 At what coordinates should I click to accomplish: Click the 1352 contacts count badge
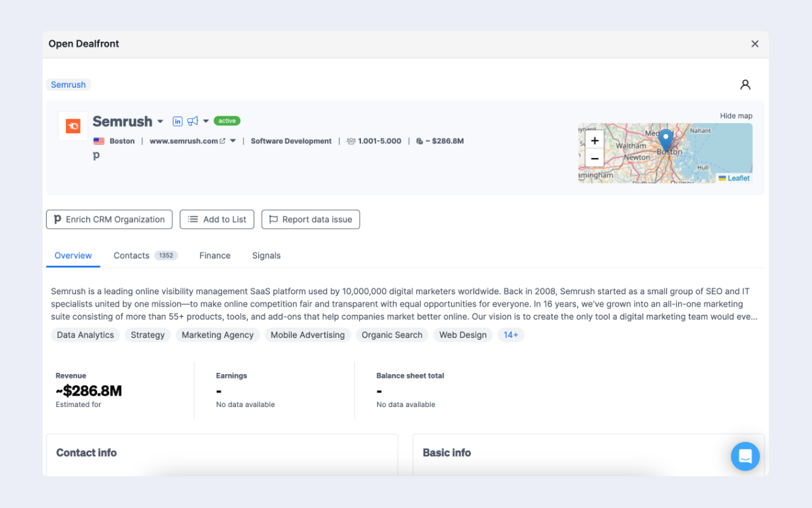click(166, 255)
